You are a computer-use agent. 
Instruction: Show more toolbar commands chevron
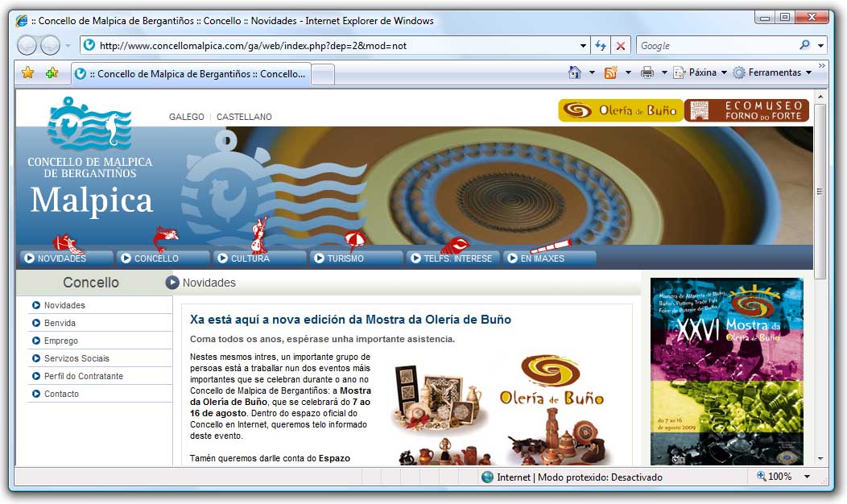point(821,66)
